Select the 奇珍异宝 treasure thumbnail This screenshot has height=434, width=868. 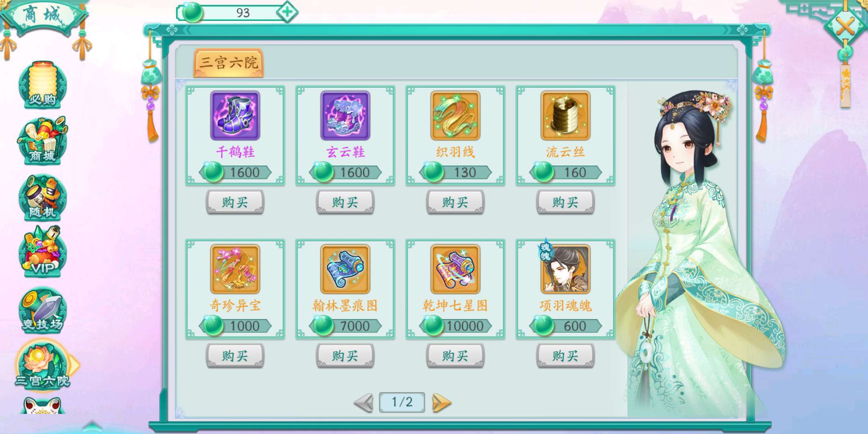point(235,269)
